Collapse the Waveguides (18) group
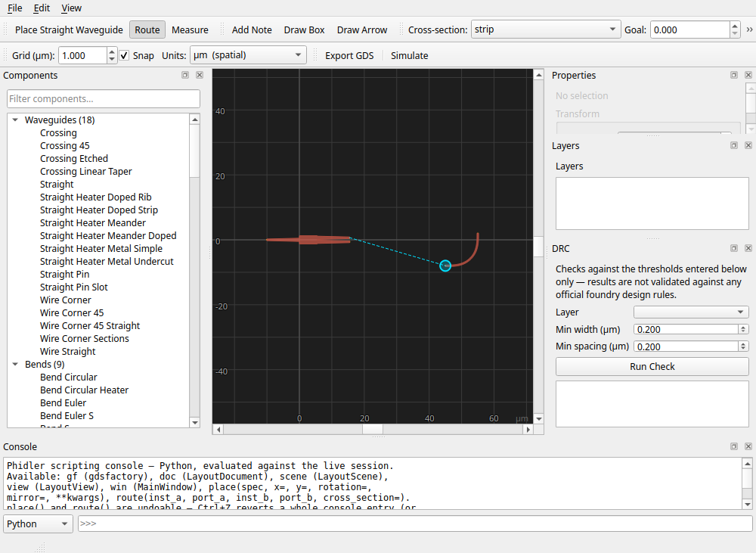 [15, 120]
